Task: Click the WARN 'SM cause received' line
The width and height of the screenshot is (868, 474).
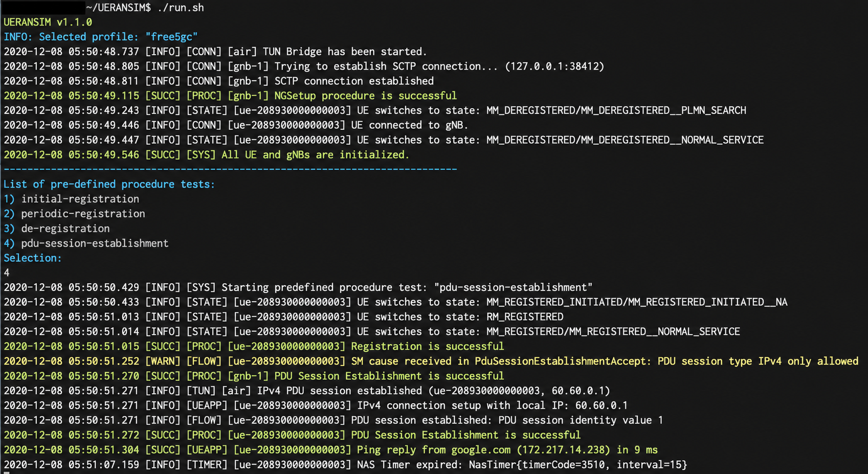Action: click(x=431, y=362)
